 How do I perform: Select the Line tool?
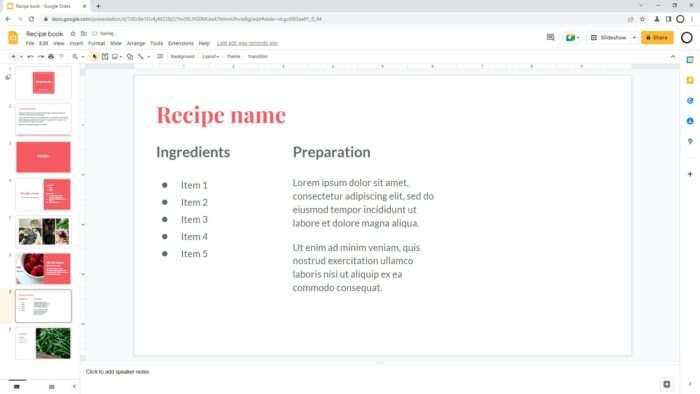click(141, 57)
